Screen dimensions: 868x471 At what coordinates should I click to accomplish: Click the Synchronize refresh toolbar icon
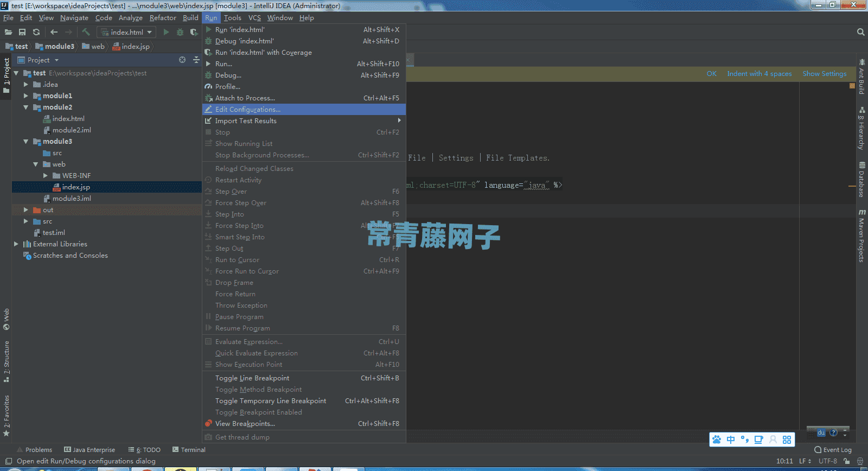36,32
